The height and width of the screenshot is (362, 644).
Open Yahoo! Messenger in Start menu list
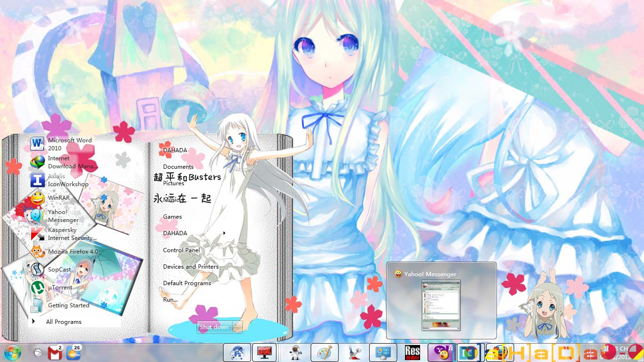55,216
